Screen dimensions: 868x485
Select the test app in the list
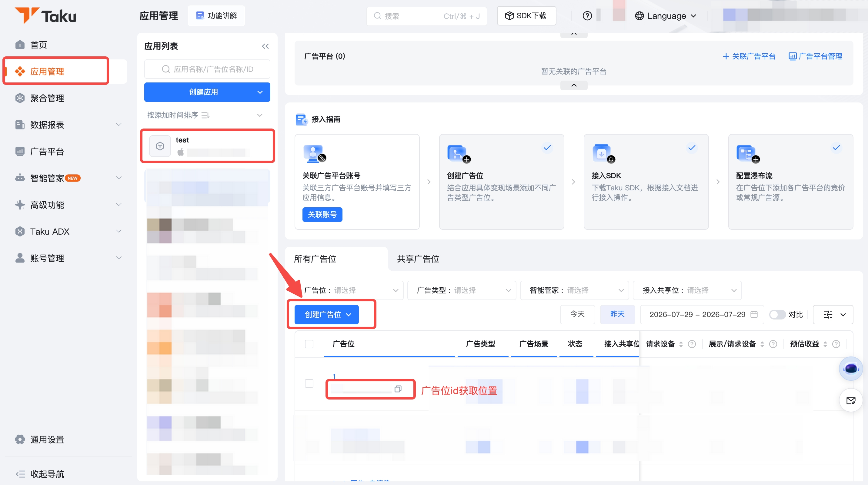point(208,146)
